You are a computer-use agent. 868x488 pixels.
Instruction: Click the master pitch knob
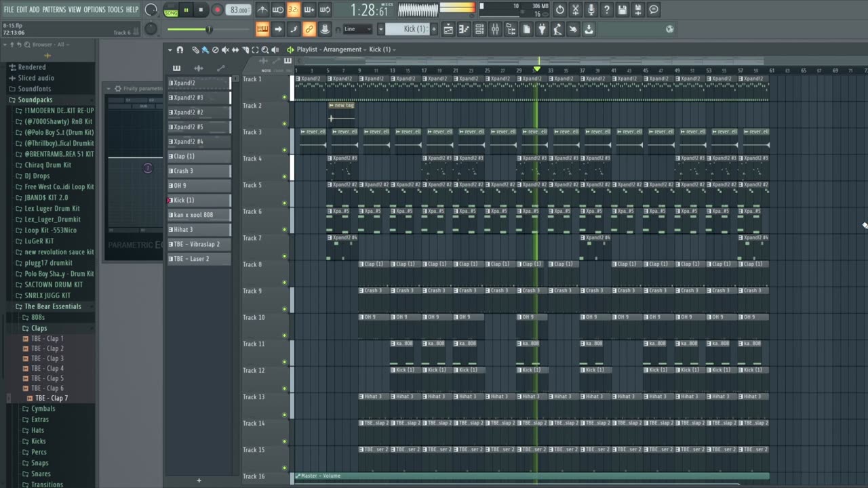151,29
